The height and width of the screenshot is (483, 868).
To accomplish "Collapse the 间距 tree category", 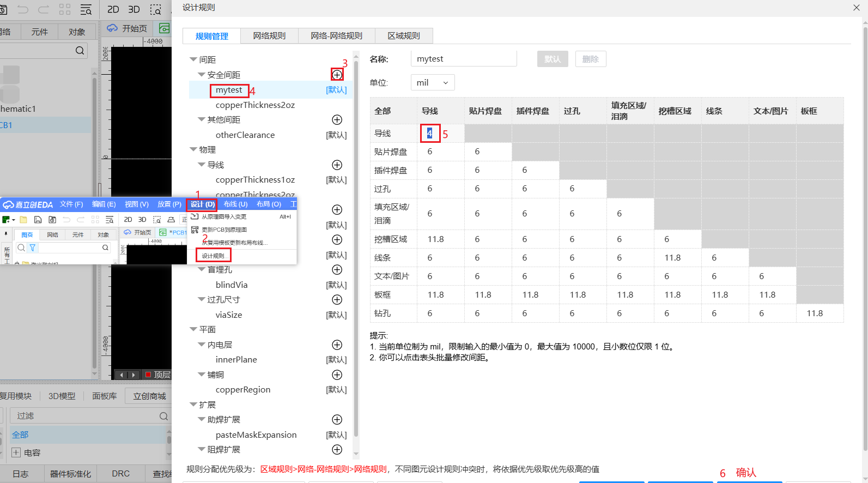I will coord(193,59).
